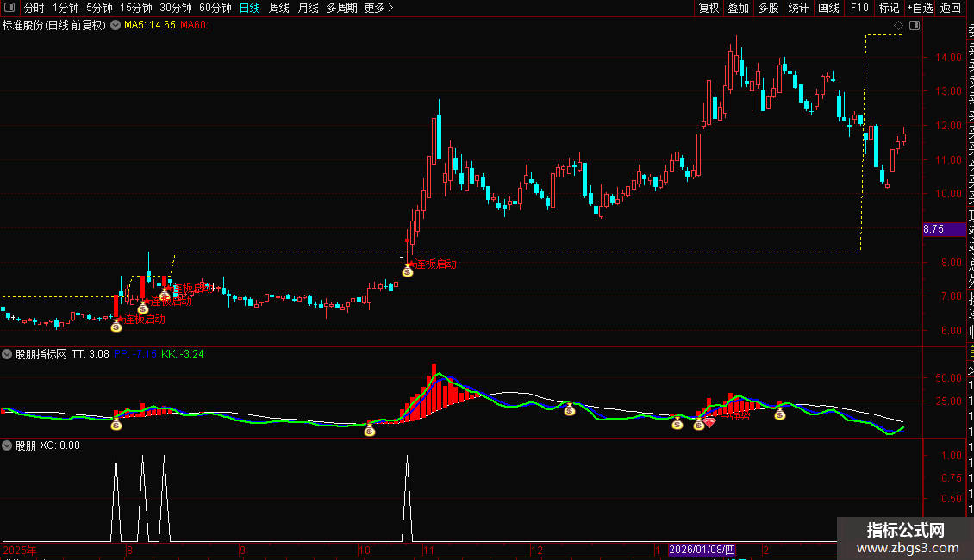Click the panel layout icon at top-left
This screenshot has height=560, width=974.
9,8
